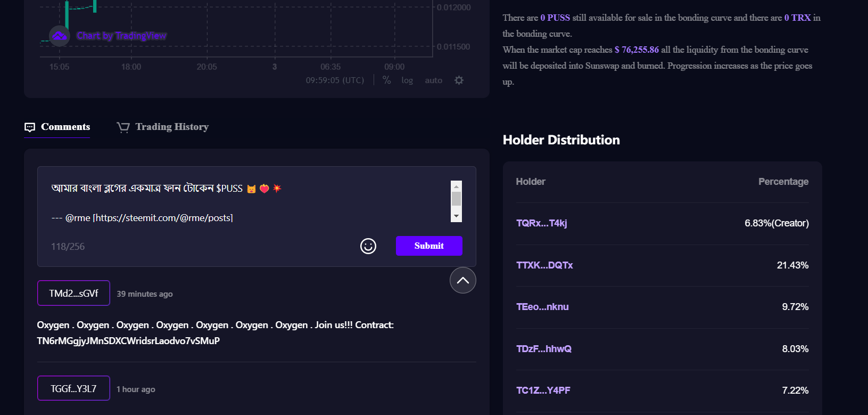Click the 1 hour ago timestamp
The width and height of the screenshot is (868, 415).
pyautogui.click(x=136, y=389)
